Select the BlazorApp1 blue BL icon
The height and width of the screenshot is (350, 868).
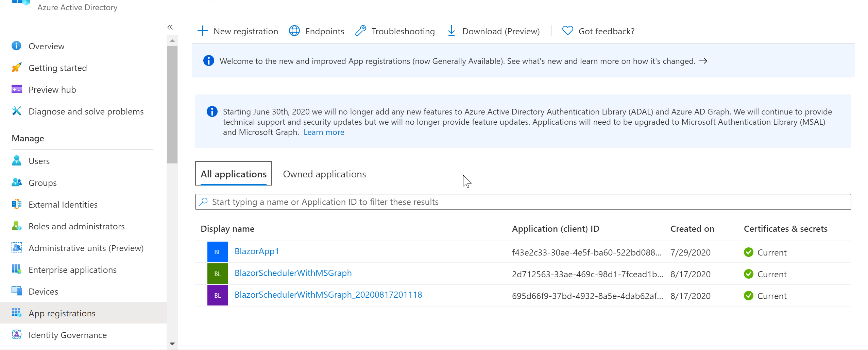[x=218, y=252]
